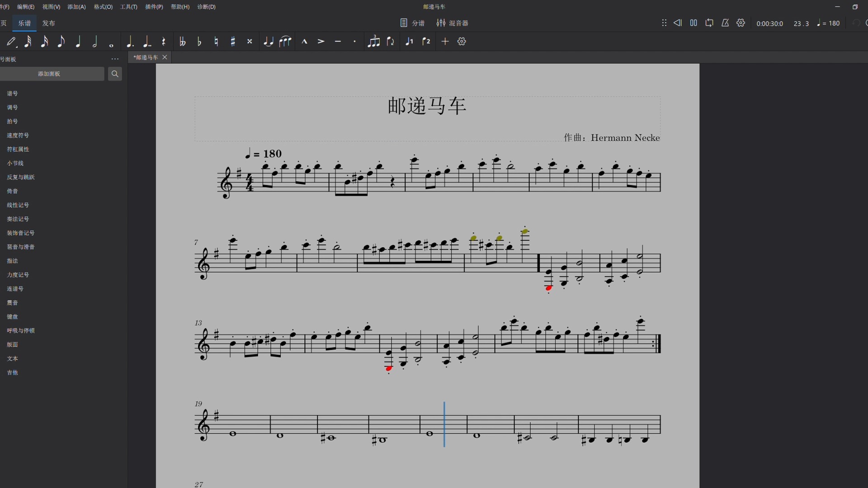Open the 工具(T) menu
Image resolution: width=868 pixels, height=488 pixels.
pos(128,7)
